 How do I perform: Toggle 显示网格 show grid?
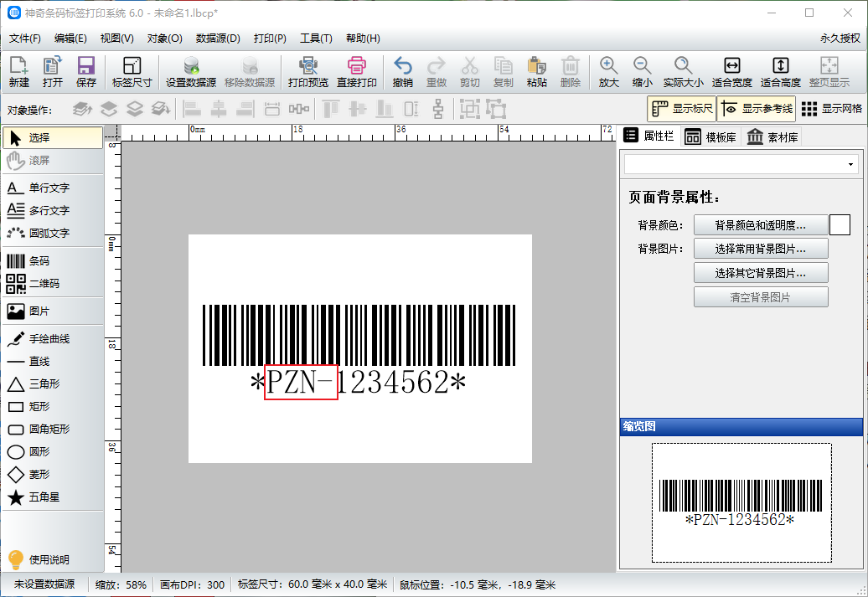[x=831, y=109]
